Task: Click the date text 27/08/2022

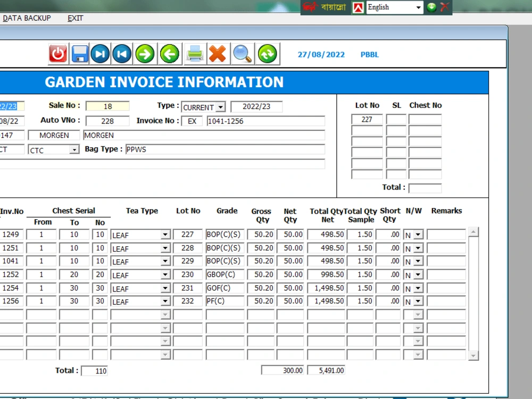Action: coord(321,55)
